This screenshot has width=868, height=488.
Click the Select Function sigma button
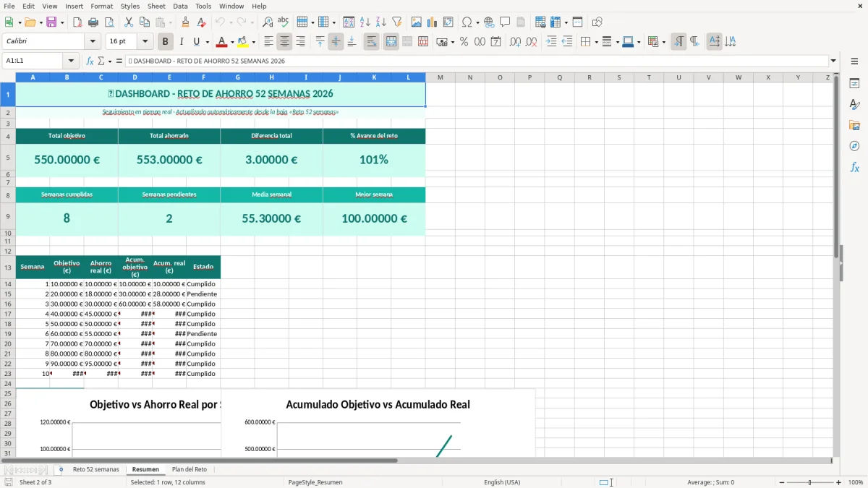pyautogui.click(x=101, y=61)
